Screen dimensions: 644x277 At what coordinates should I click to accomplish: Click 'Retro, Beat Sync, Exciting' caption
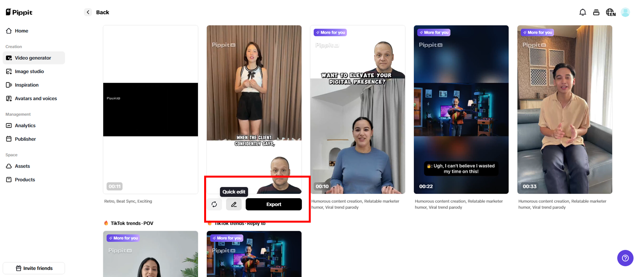[x=128, y=201]
